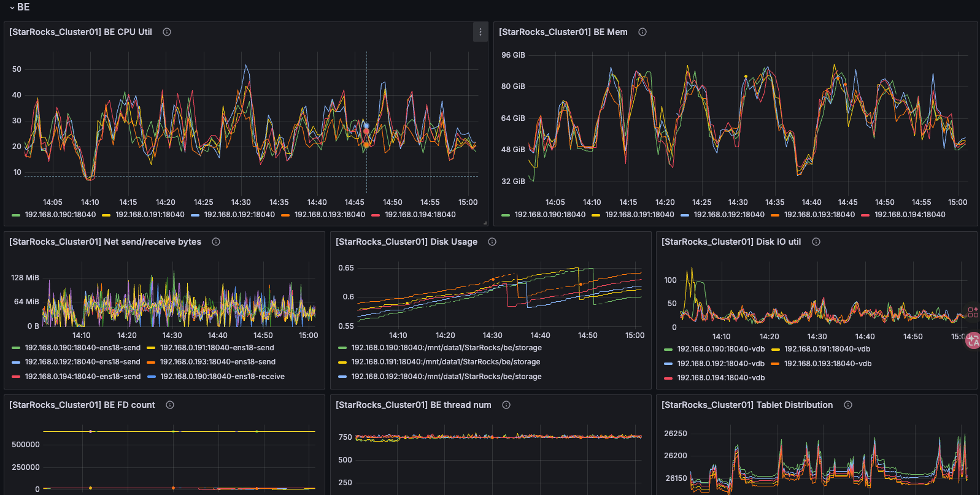Click the floating translate icon at right edge
980x495 pixels.
(973, 341)
